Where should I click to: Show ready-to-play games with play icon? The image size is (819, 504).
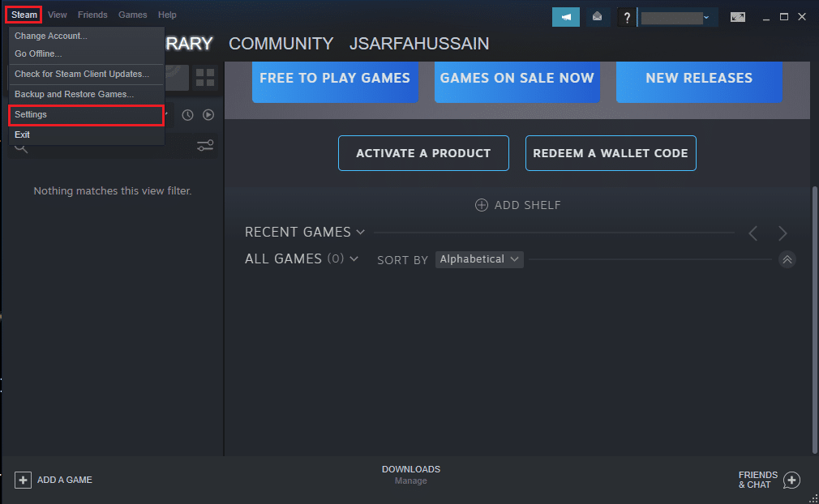click(208, 115)
